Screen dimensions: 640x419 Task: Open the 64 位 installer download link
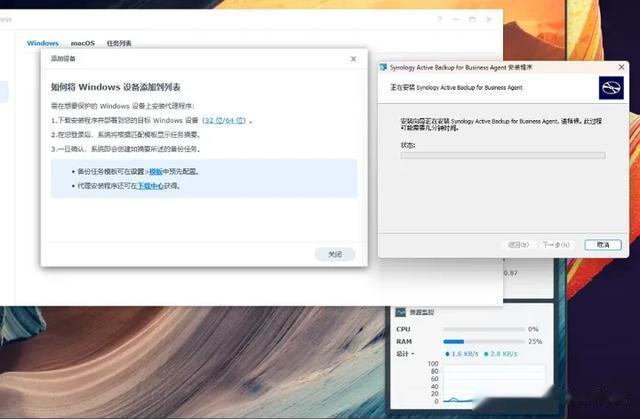pyautogui.click(x=234, y=120)
